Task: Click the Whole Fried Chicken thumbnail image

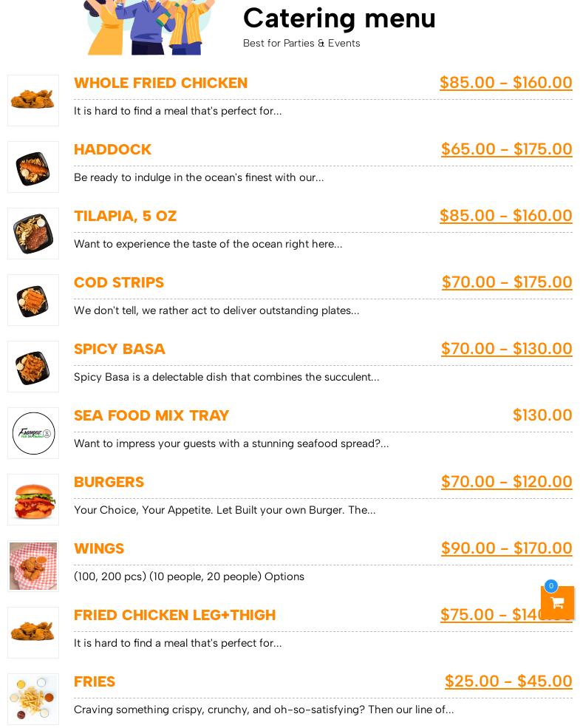Action: click(x=33, y=101)
